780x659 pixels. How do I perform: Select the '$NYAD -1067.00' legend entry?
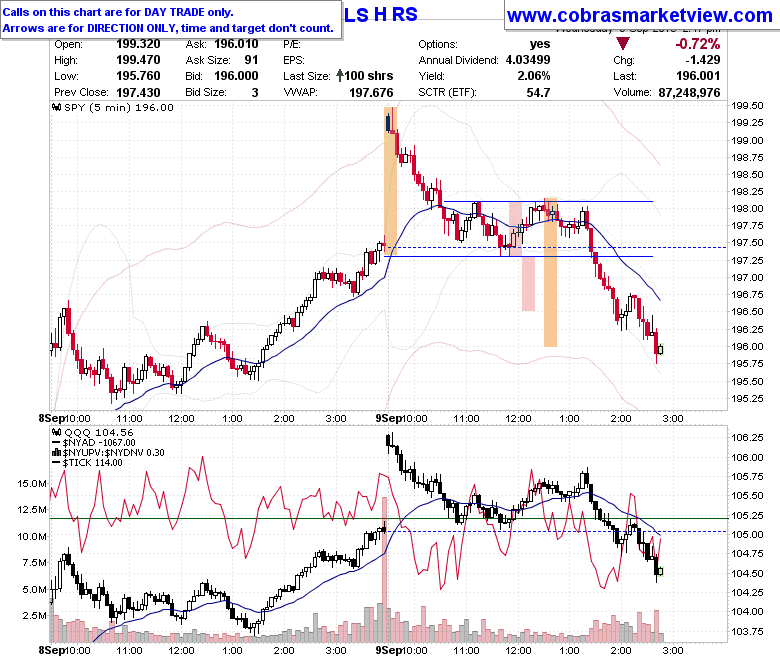coord(99,443)
